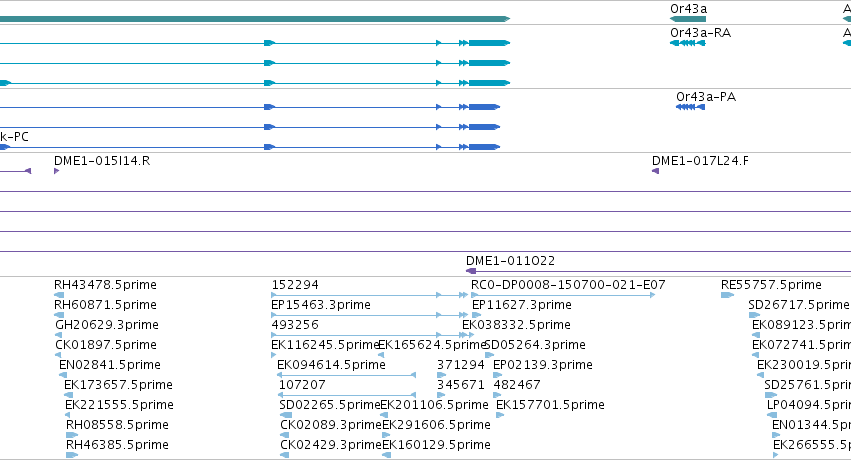Select the DME1-017L24.F BAC end label
The image size is (851, 460).
point(700,161)
